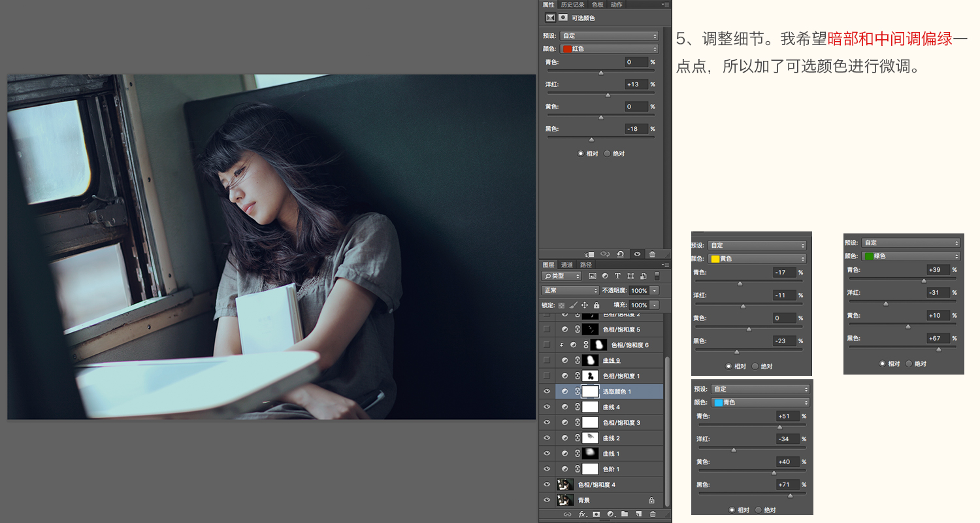The width and height of the screenshot is (980, 523).
Task: Select 相对 radio in red Properties panel
Action: [581, 154]
